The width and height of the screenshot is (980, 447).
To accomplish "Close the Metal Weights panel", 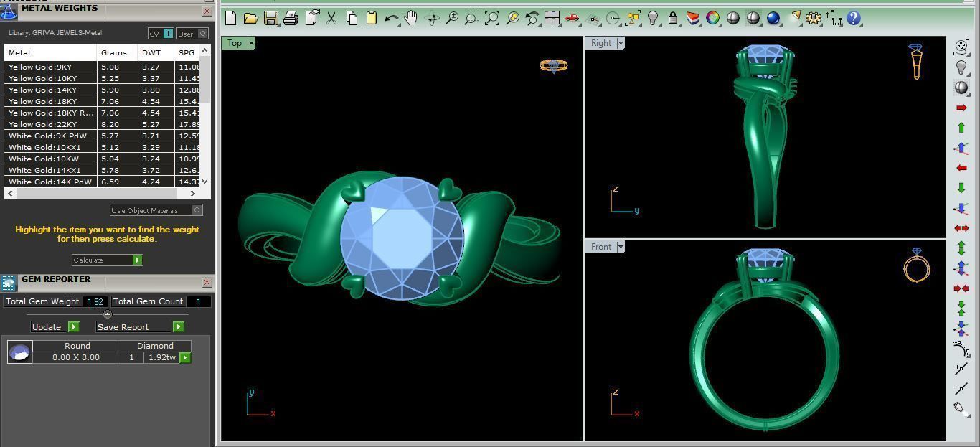I will pos(207,11).
